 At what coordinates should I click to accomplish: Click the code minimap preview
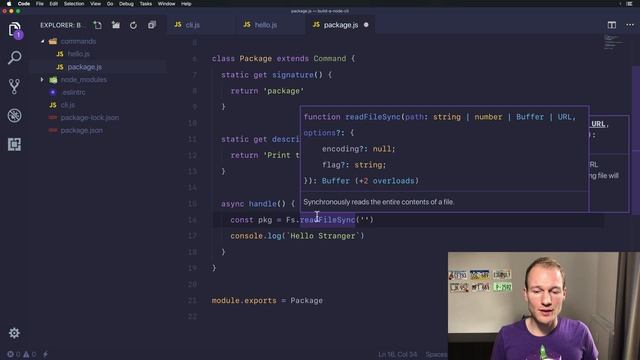613,42
